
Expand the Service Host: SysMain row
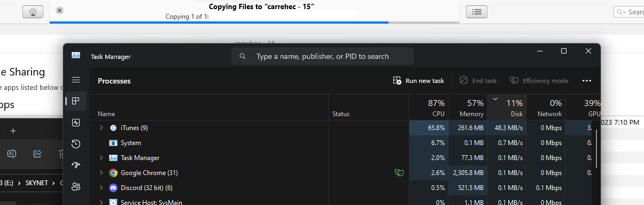(x=101, y=202)
